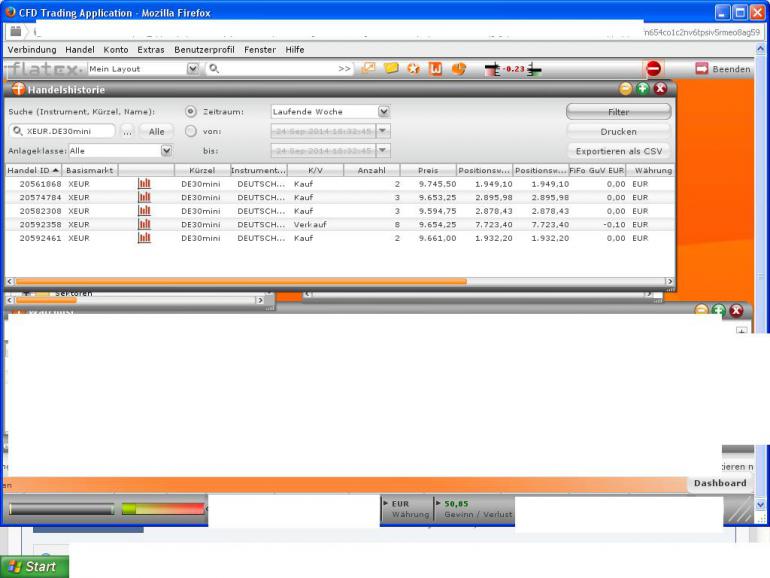
Task: Click the Beenden exit arrow icon
Action: coord(702,69)
